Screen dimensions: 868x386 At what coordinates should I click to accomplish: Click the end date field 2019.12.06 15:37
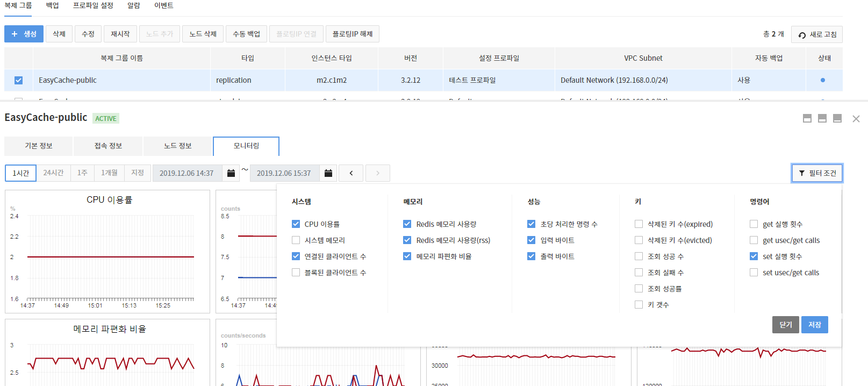tap(285, 173)
